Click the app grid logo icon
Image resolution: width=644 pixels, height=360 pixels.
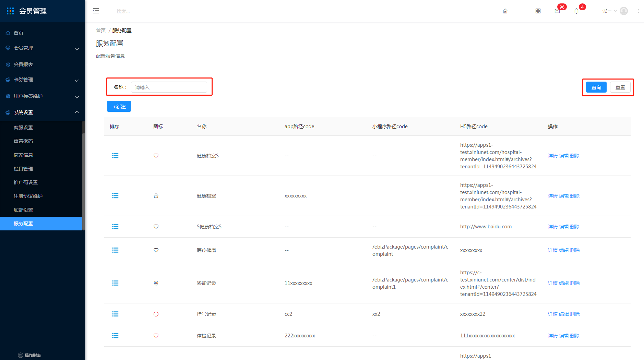[10, 11]
